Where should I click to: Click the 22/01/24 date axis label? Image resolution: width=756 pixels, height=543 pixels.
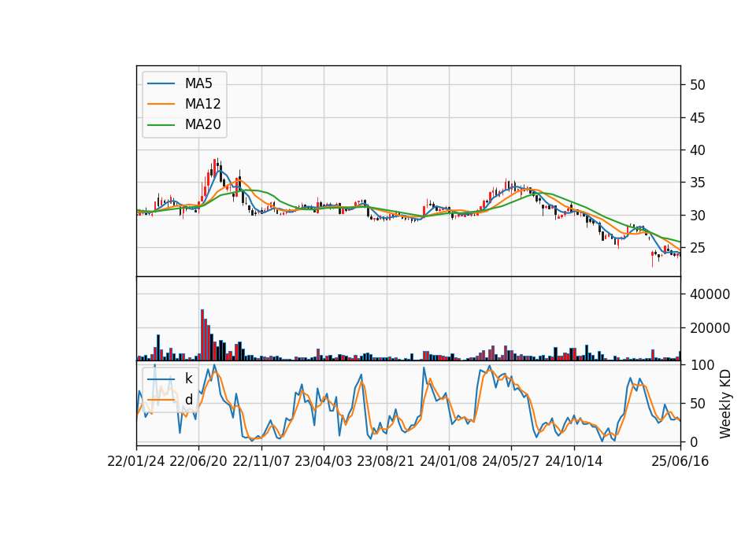tap(136, 461)
